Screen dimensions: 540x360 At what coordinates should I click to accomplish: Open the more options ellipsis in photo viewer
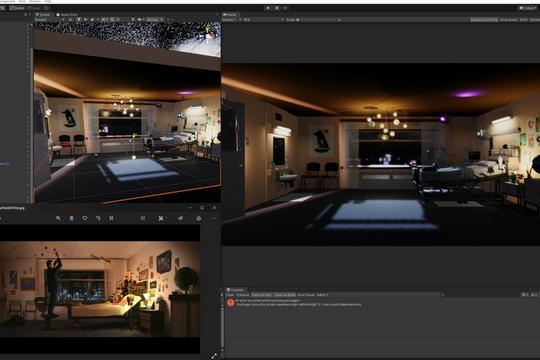(x=214, y=218)
